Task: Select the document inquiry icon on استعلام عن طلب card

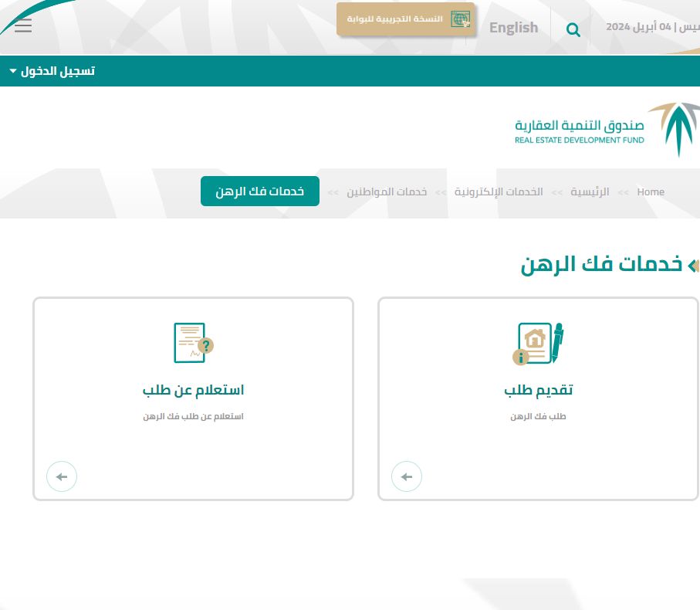Action: (193, 342)
